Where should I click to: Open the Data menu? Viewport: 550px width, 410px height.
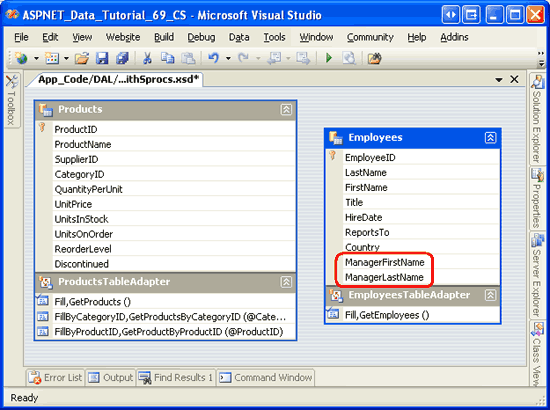tap(239, 37)
